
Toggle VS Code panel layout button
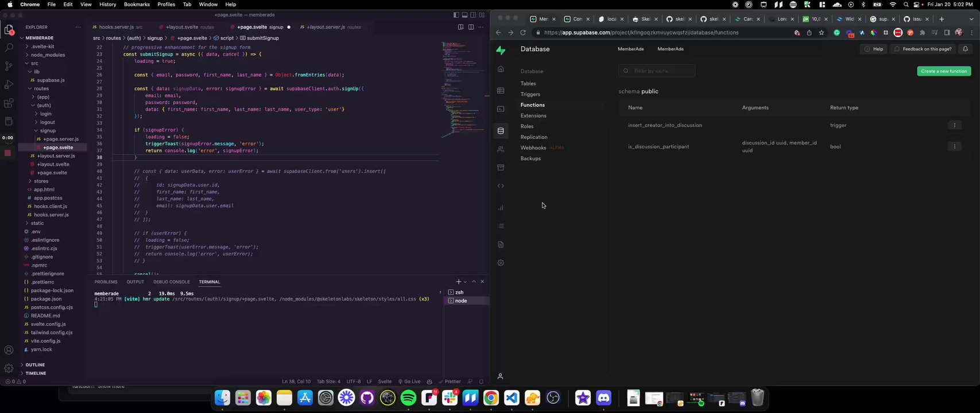click(464, 15)
